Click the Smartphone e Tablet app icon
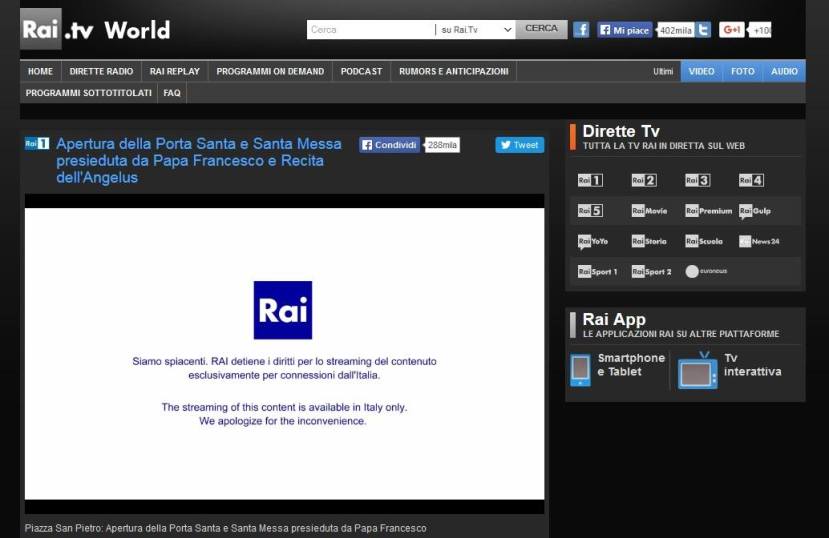This screenshot has height=538, width=829. (x=580, y=370)
